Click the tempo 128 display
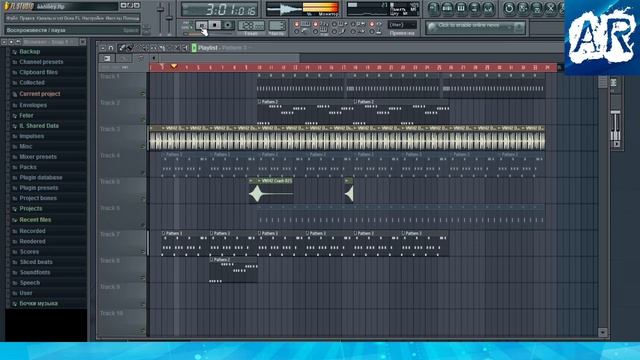 pyautogui.click(x=251, y=26)
